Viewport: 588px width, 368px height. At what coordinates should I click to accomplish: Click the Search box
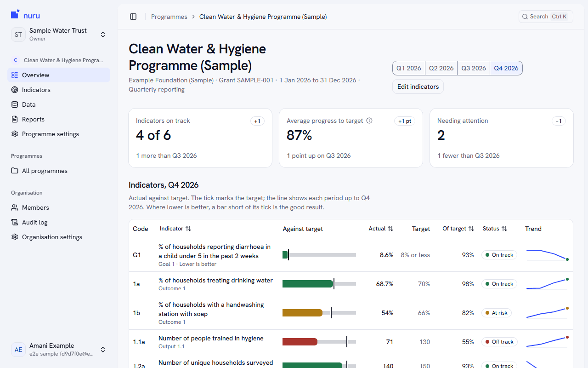(x=546, y=17)
